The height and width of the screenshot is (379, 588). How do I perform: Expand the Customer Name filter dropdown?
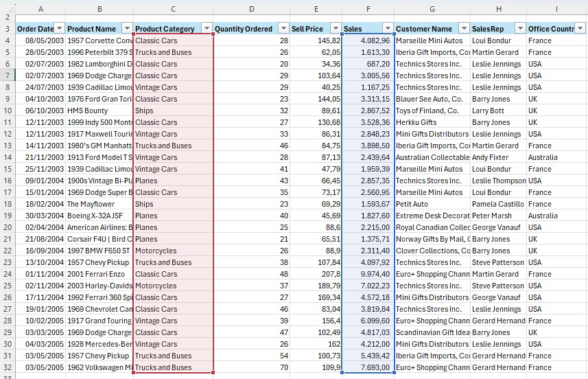pyautogui.click(x=463, y=29)
